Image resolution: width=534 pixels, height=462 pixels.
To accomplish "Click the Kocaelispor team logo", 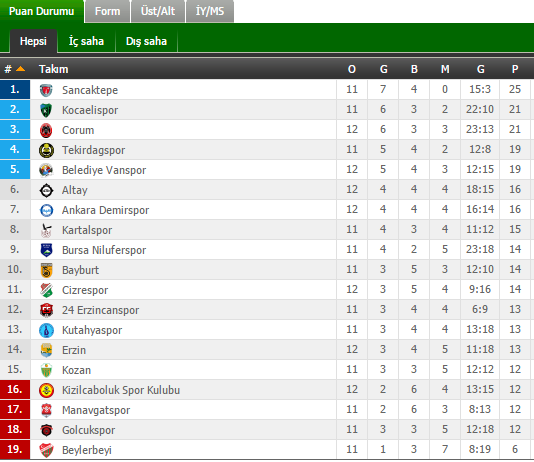I will (x=46, y=110).
